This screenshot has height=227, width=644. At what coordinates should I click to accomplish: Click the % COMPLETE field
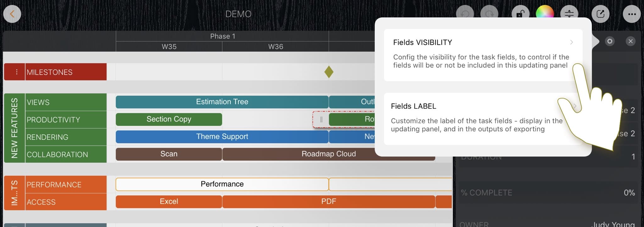pos(548,192)
